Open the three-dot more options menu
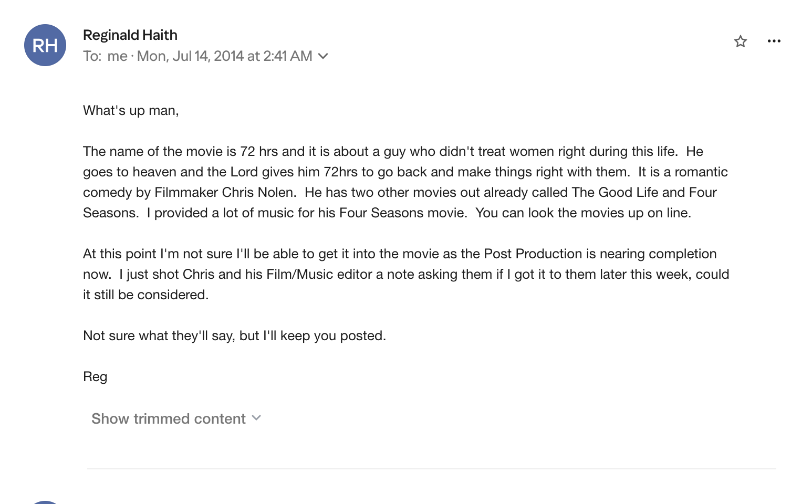The height and width of the screenshot is (504, 812). click(774, 41)
